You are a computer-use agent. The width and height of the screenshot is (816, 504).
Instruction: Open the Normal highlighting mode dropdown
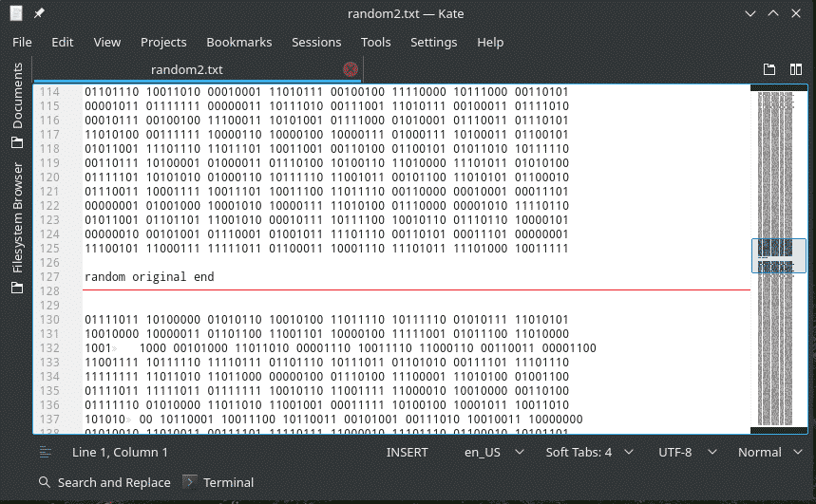[770, 453]
